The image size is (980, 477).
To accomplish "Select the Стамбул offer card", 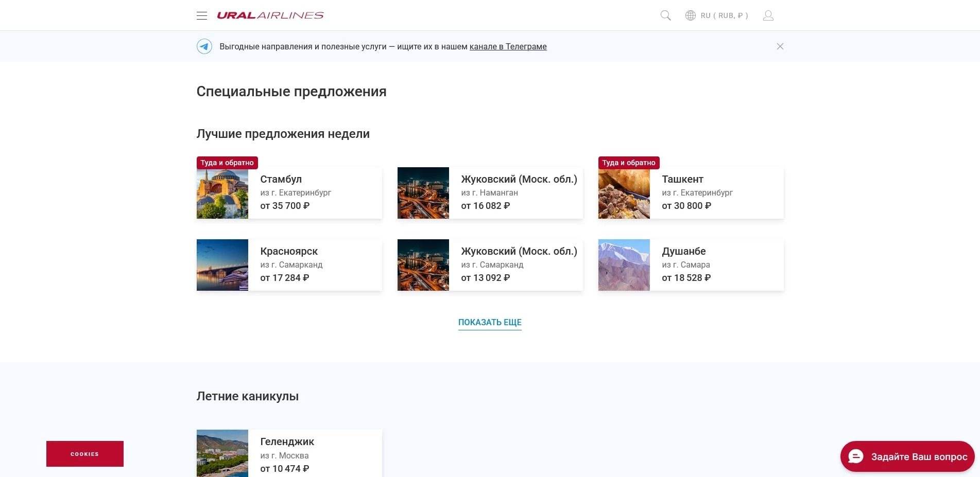I will tap(288, 193).
